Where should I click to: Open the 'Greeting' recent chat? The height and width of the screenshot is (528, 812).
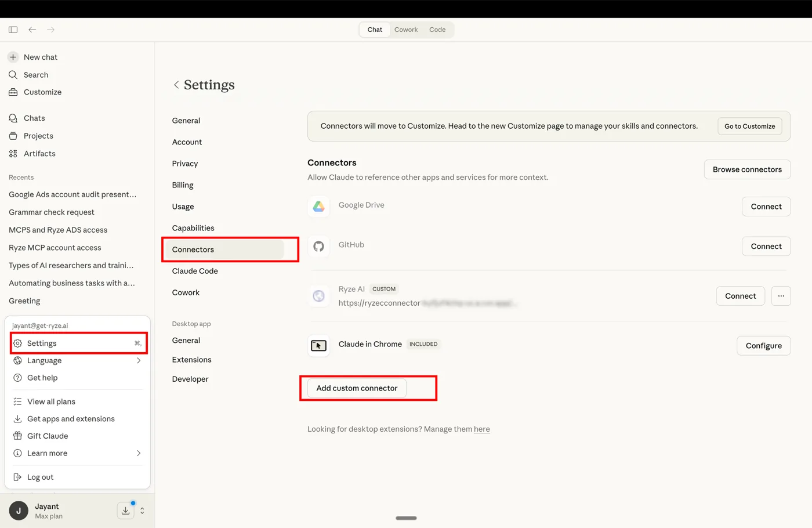pos(24,301)
